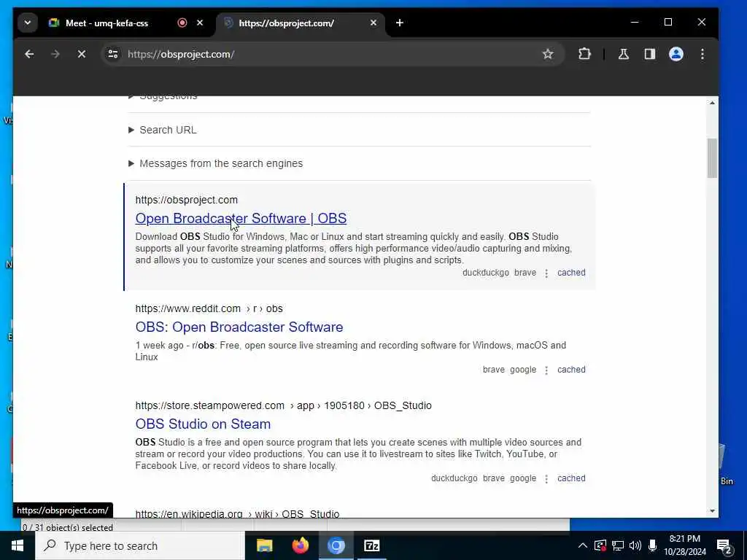Open more options dots for obsproject.com result
This screenshot has height=560, width=747.
click(x=546, y=273)
